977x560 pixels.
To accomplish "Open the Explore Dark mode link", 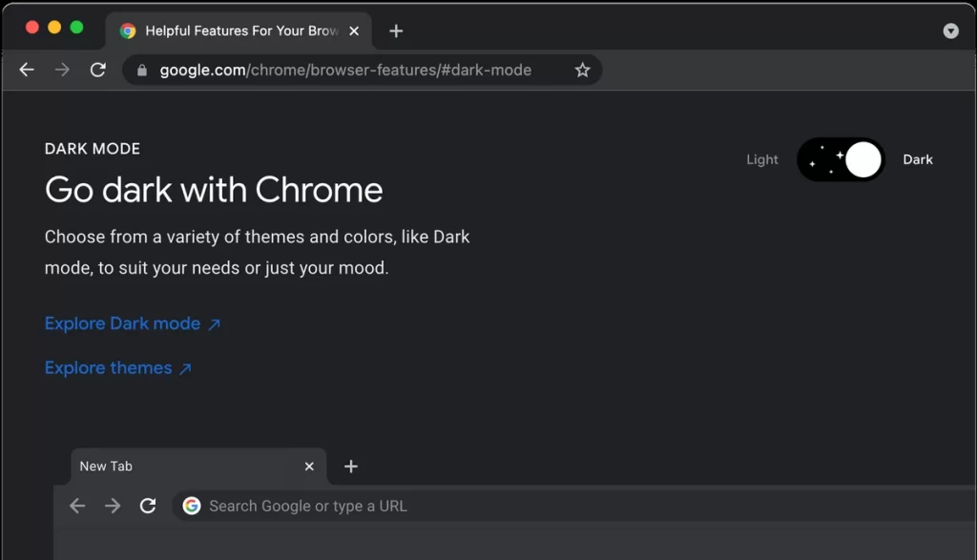I will (x=122, y=323).
